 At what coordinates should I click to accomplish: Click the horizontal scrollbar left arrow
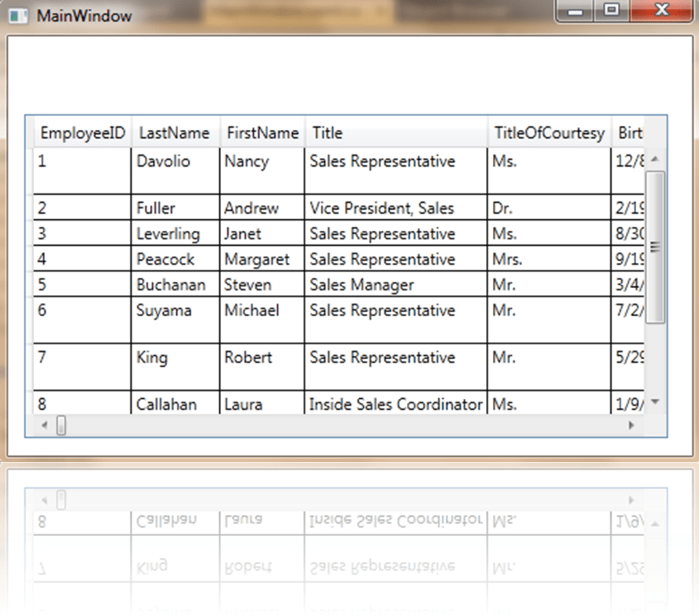pyautogui.click(x=45, y=425)
